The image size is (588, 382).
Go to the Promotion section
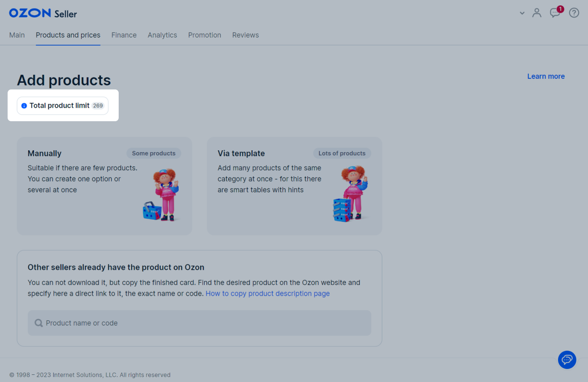[x=204, y=35]
